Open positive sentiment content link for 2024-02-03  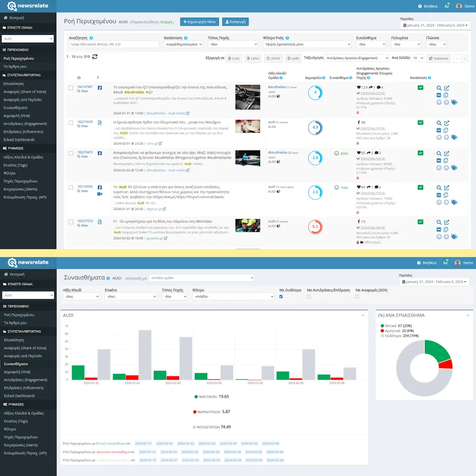click(x=207, y=443)
